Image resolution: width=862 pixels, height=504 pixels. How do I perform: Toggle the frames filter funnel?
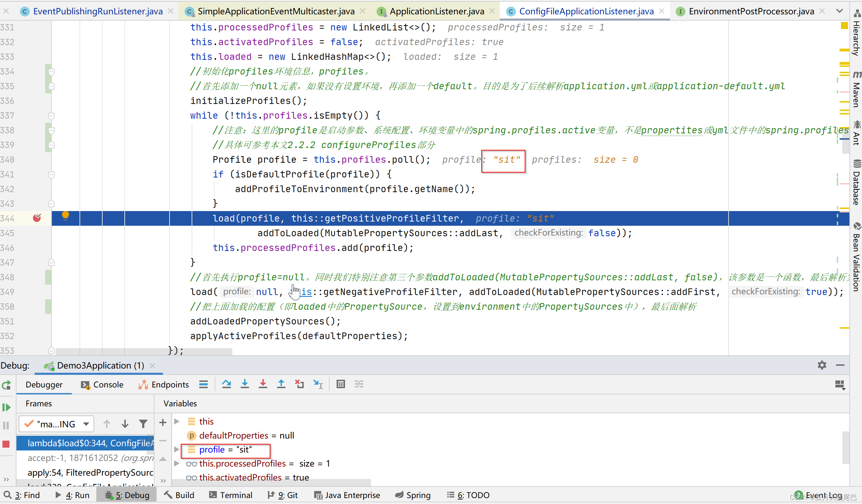[x=143, y=424]
